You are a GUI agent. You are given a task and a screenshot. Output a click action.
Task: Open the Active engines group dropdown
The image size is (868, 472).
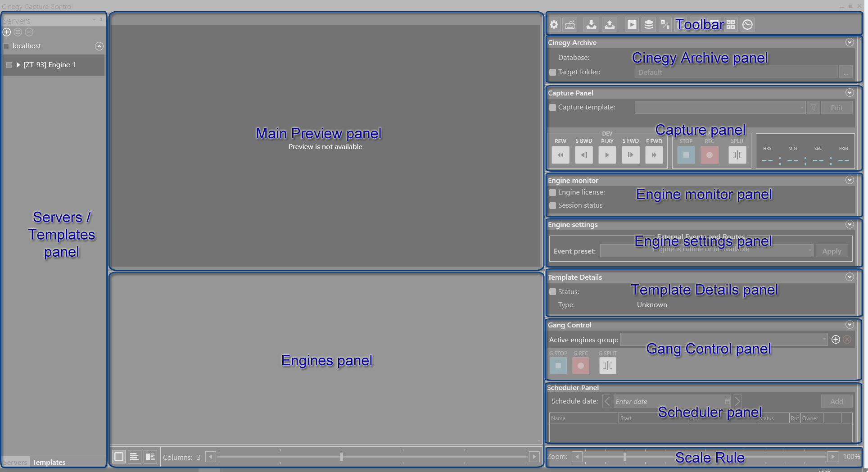coord(824,340)
